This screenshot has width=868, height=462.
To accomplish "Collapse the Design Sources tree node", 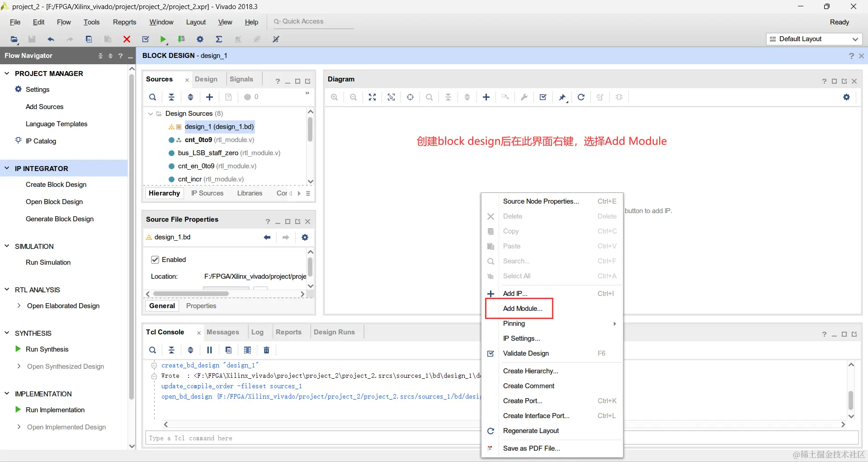I will [151, 114].
